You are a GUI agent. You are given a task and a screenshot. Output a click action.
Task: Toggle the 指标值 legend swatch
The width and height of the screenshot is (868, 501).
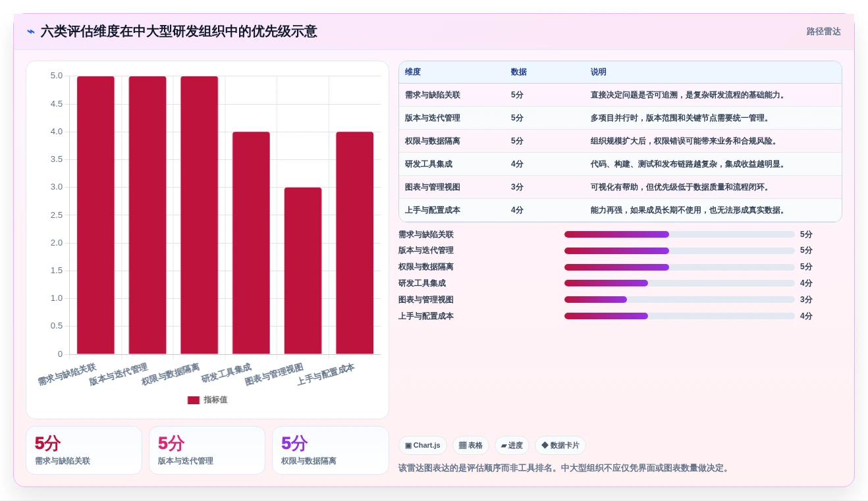click(x=194, y=400)
